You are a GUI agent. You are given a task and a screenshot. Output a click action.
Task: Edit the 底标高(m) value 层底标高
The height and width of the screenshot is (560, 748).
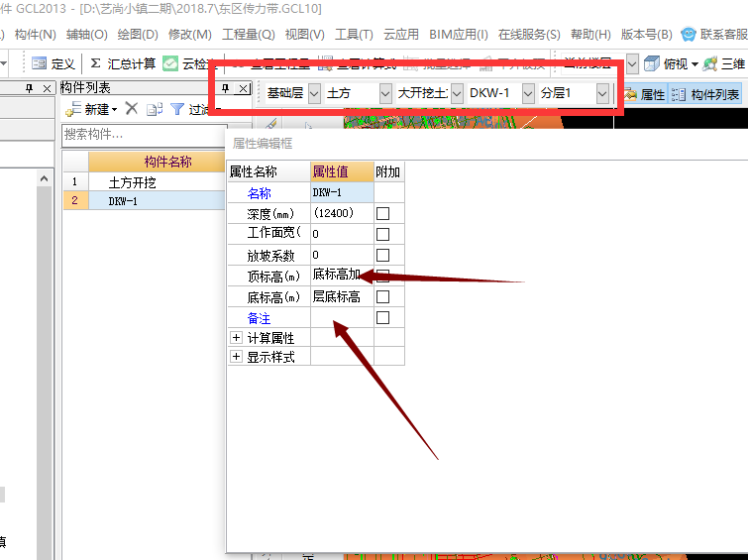(x=342, y=297)
